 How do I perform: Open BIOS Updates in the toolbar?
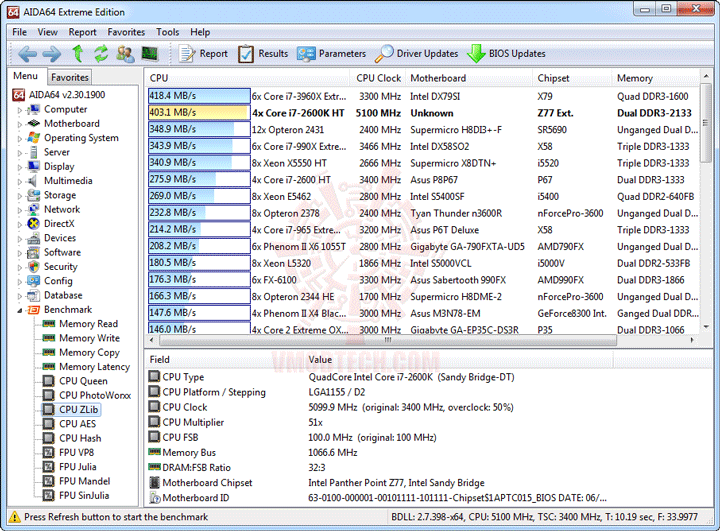pyautogui.click(x=506, y=54)
